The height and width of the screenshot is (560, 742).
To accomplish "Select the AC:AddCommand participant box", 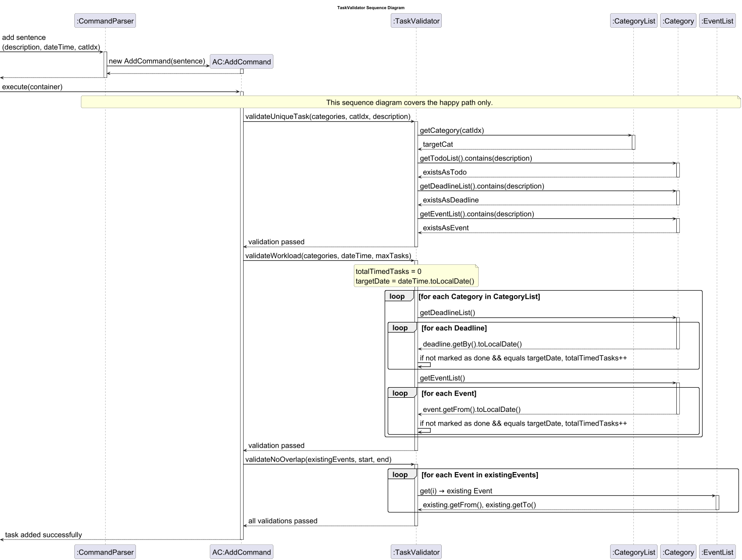I will click(241, 61).
